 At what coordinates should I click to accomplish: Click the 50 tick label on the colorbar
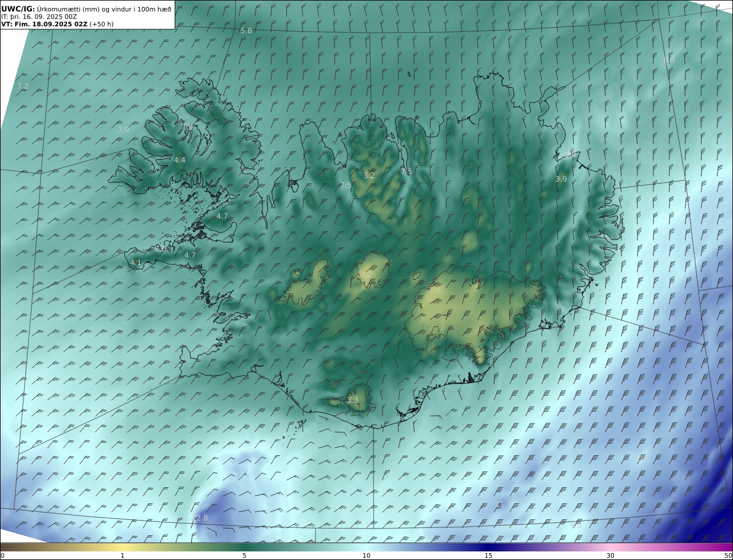[728, 555]
